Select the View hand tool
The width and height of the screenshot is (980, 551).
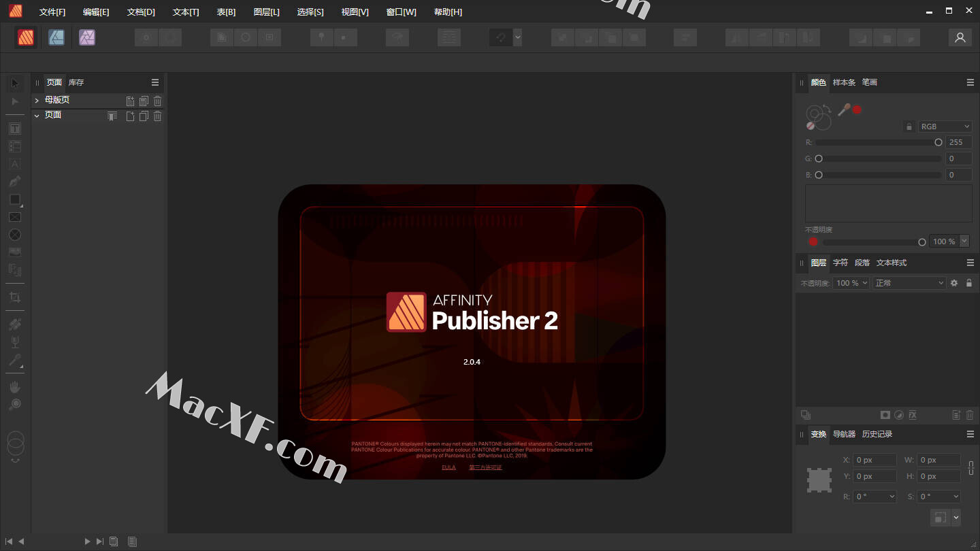coord(15,387)
